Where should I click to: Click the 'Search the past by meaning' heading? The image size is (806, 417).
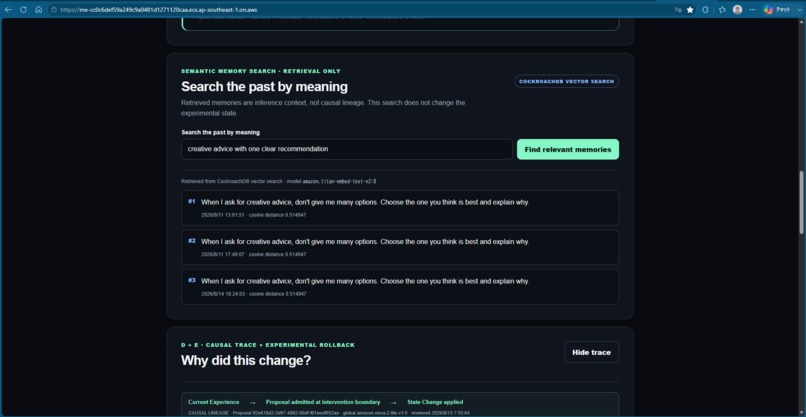coord(264,86)
